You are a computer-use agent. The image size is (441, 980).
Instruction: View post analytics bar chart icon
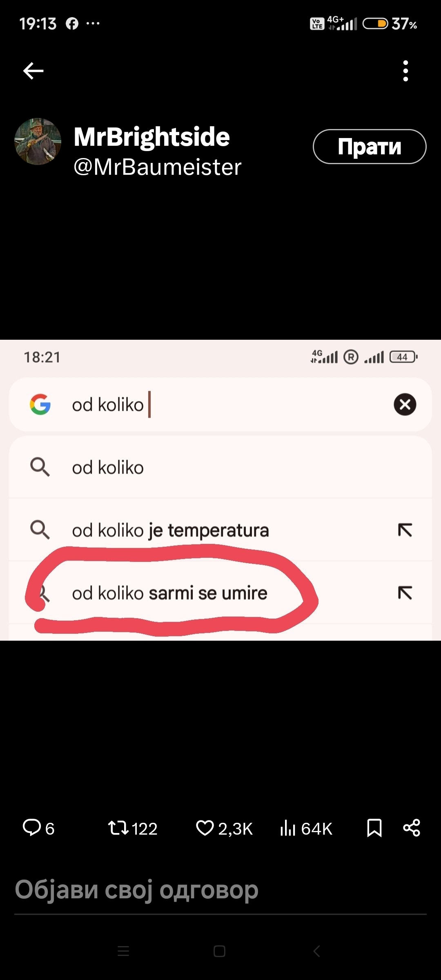pyautogui.click(x=287, y=828)
